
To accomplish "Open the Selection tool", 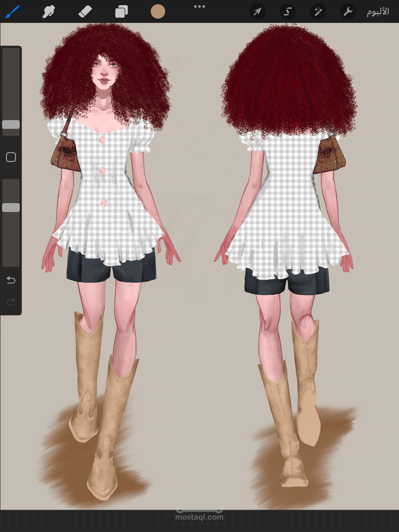I will point(288,12).
